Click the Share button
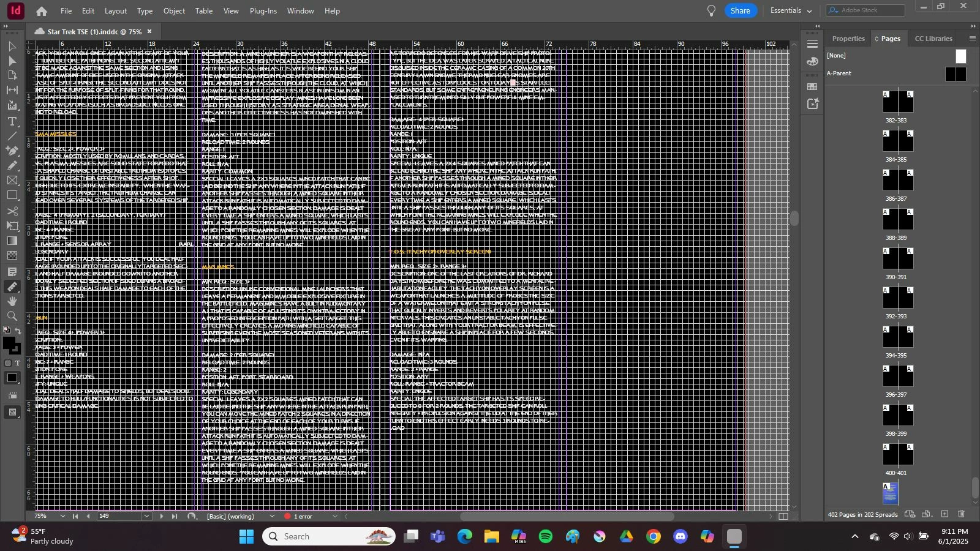Image resolution: width=980 pixels, height=551 pixels. pos(741,10)
